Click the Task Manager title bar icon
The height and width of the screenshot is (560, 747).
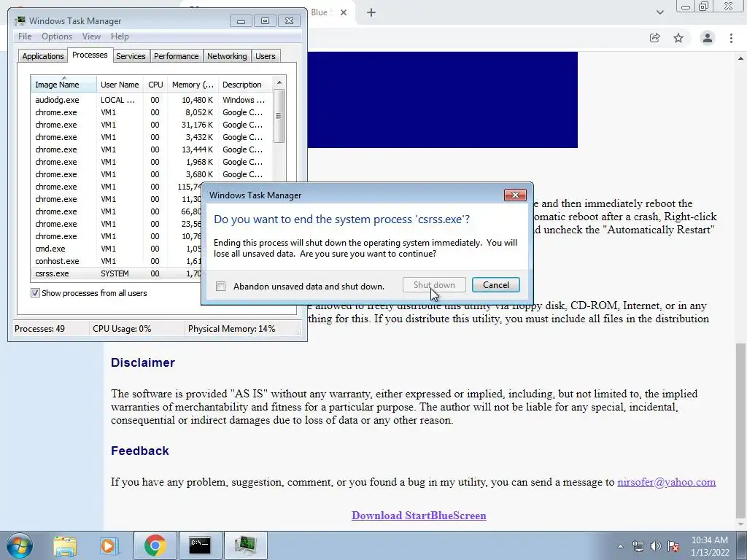click(x=20, y=21)
